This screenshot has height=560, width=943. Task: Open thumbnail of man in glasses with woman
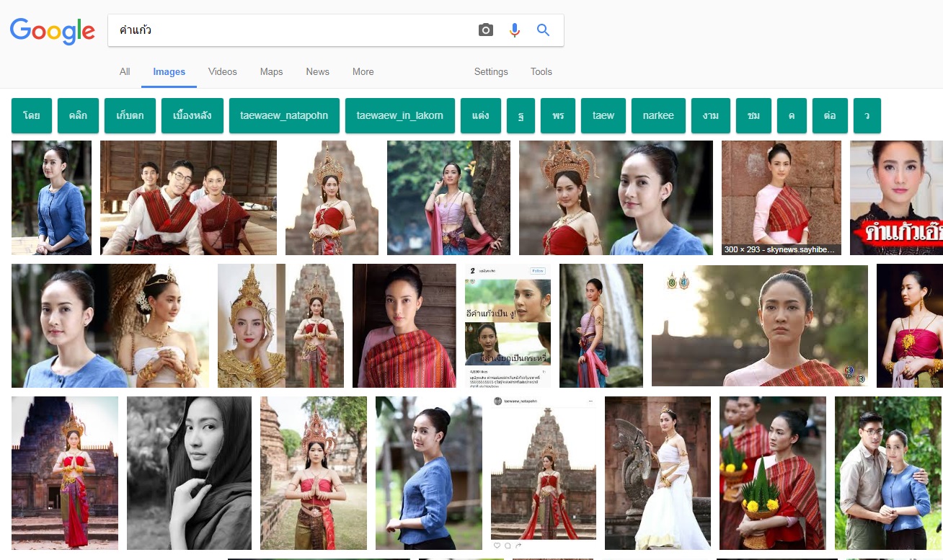(889, 473)
